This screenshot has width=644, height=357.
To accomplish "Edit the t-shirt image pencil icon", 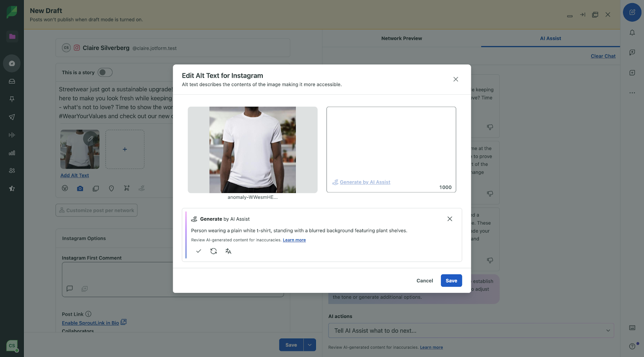I will click(x=91, y=138).
